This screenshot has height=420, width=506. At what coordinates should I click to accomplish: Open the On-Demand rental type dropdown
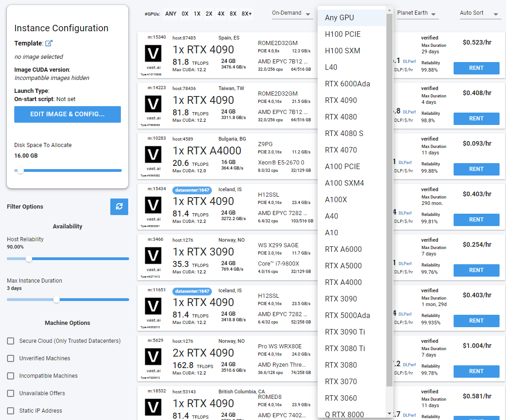[292, 13]
